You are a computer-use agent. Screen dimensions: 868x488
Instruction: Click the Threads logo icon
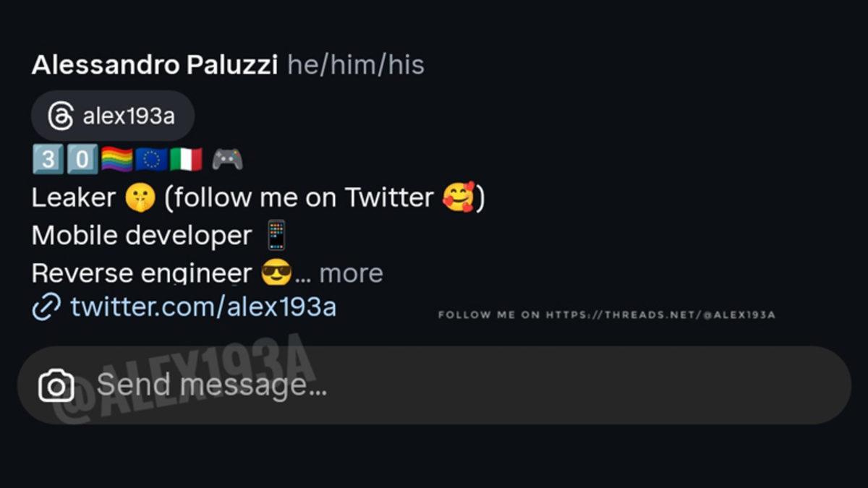[61, 116]
